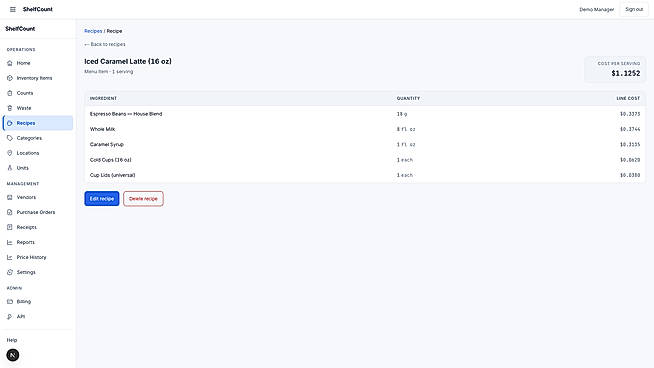
Task: Open Locations in sidebar
Action: point(38,153)
